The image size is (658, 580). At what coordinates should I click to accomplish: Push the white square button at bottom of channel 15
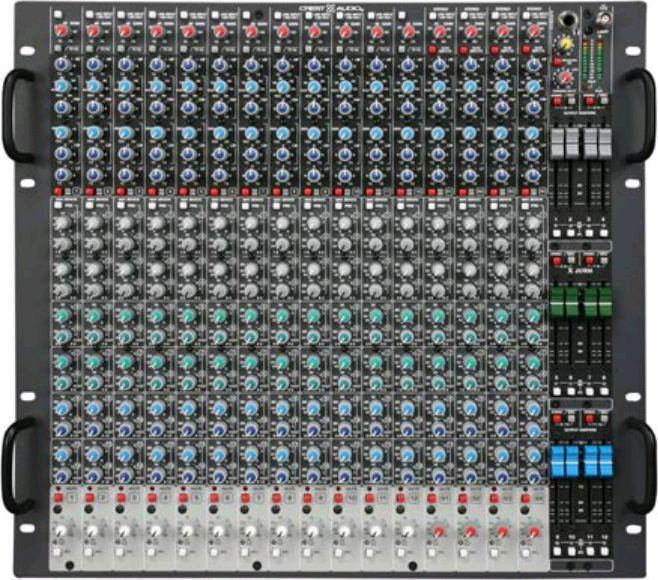click(x=494, y=552)
